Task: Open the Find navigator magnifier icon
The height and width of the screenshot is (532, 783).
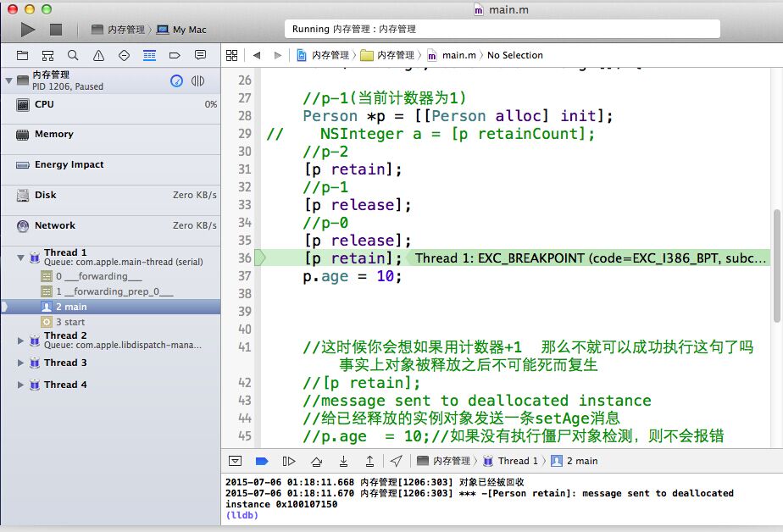Action: click(x=73, y=55)
